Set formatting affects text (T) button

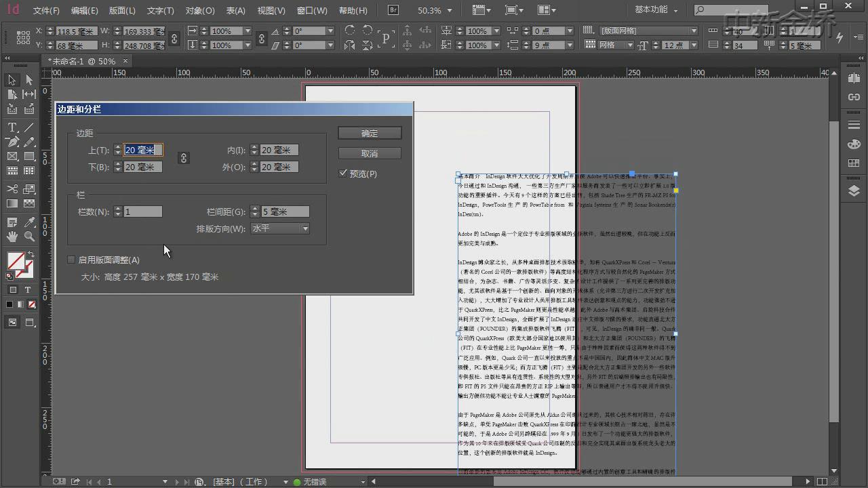click(x=28, y=290)
